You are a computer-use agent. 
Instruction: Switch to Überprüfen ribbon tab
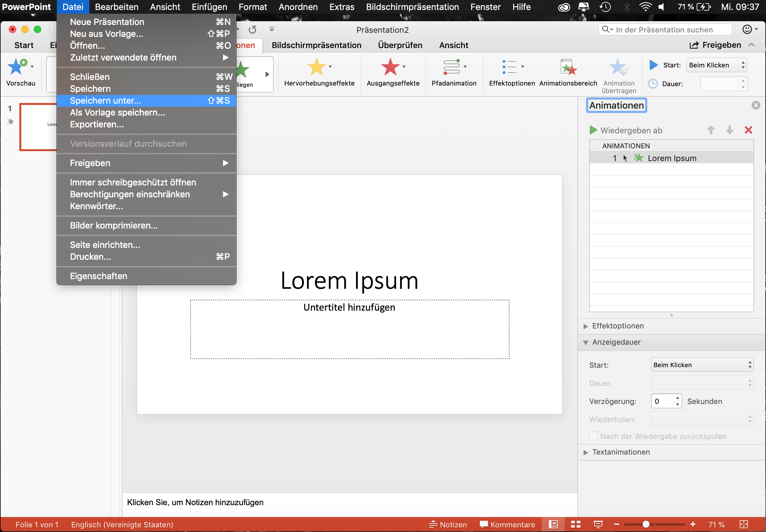coord(400,45)
